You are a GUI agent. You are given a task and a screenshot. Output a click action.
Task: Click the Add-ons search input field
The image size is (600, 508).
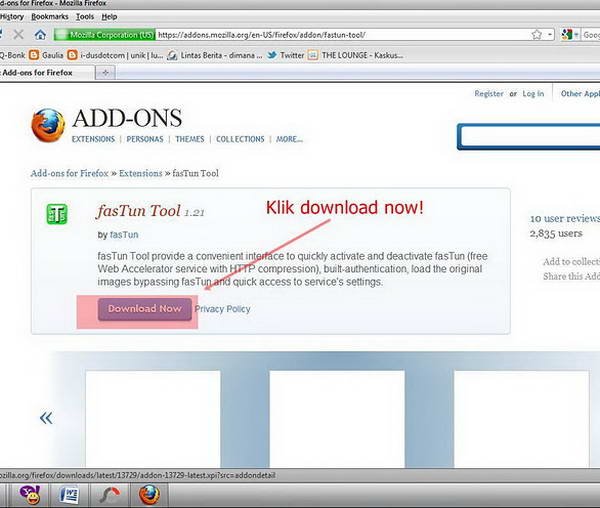(x=530, y=136)
